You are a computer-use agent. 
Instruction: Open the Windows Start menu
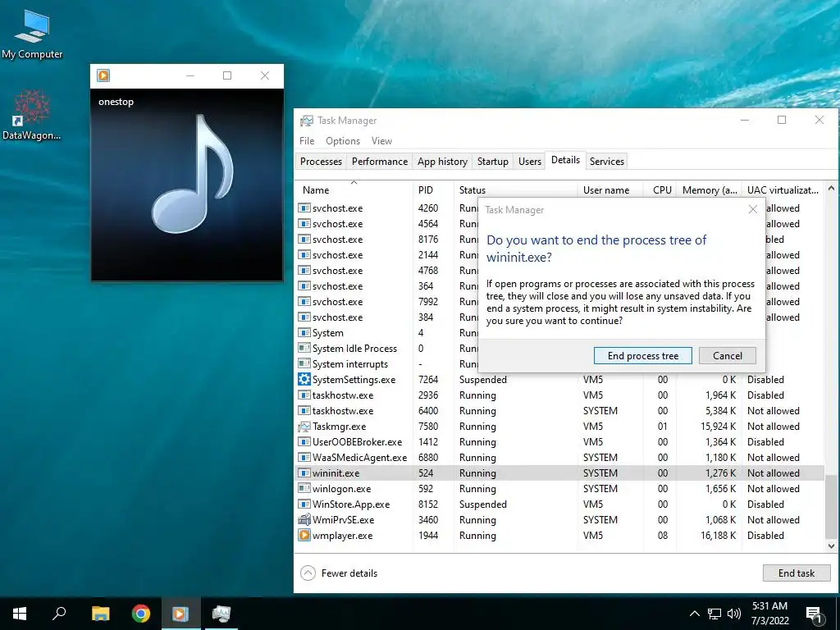tap(20, 614)
